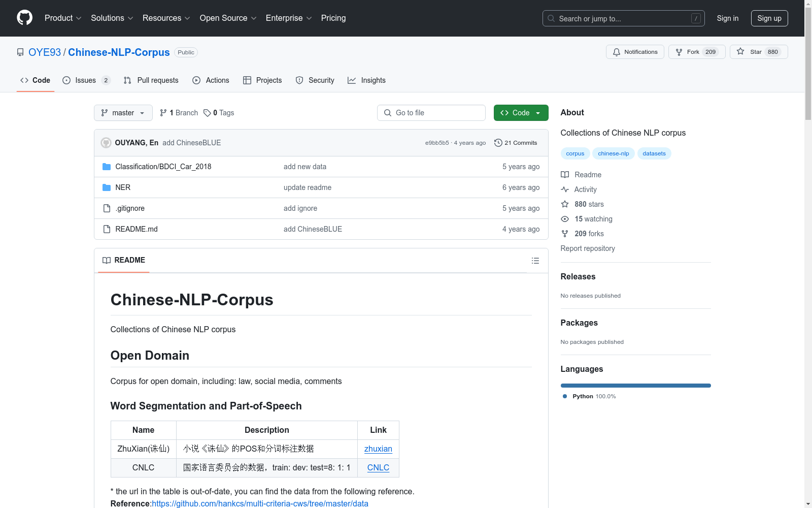Open the README.md file name
Viewport: 812px width, 508px height.
[x=137, y=229]
